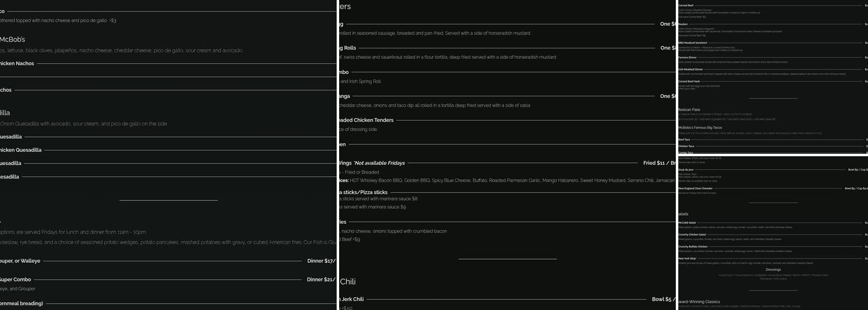Viewport: 868px width, 310px height.
Task: Click the 'Not available Fridays' wings note
Action: pyautogui.click(x=379, y=163)
